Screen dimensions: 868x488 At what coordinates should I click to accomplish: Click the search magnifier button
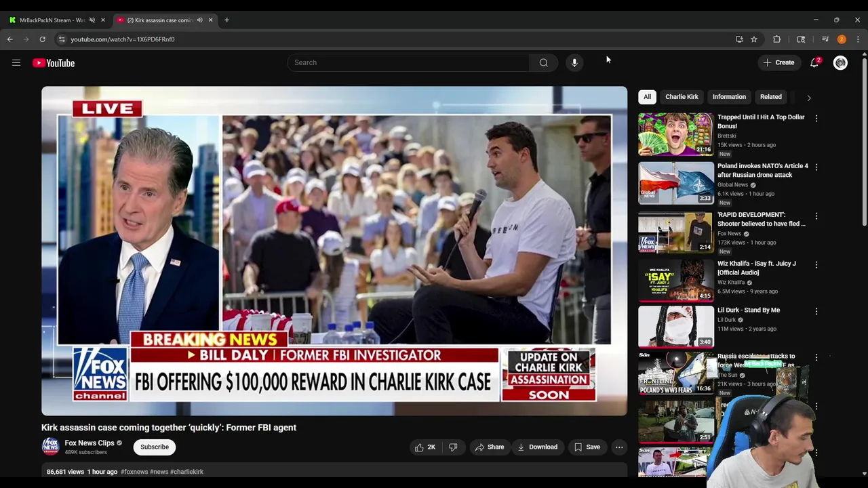tap(543, 63)
